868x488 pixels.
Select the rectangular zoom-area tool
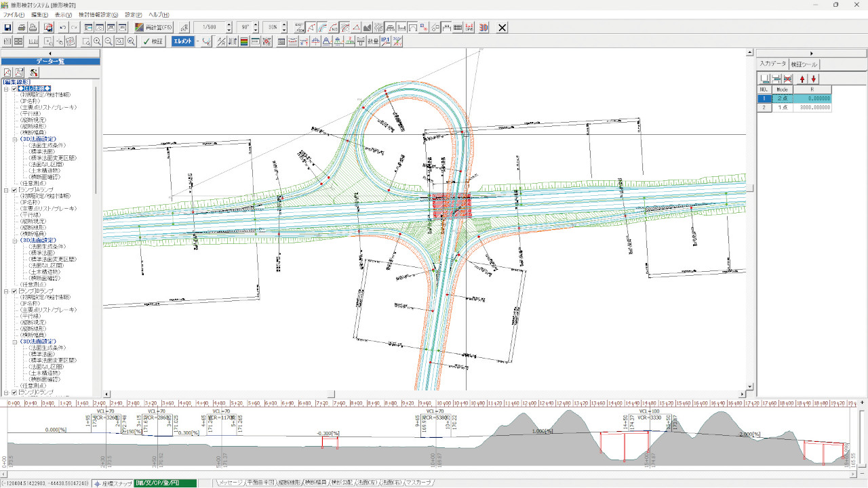click(86, 41)
